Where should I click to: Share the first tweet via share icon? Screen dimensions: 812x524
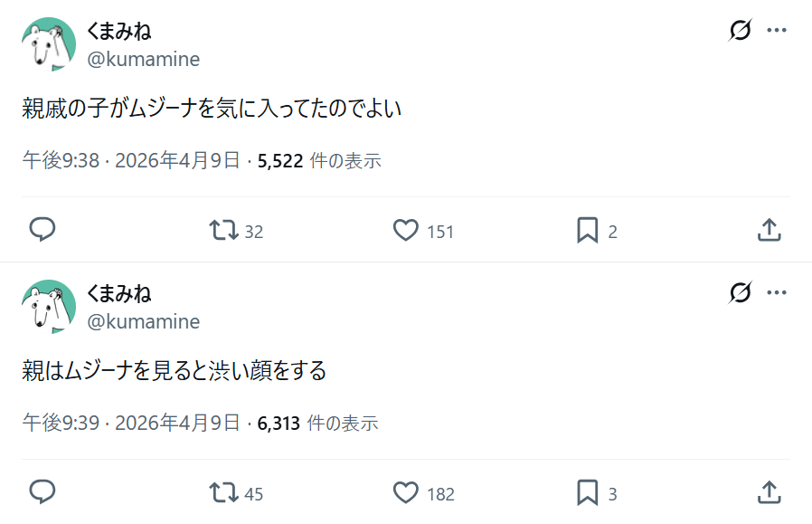point(769,230)
